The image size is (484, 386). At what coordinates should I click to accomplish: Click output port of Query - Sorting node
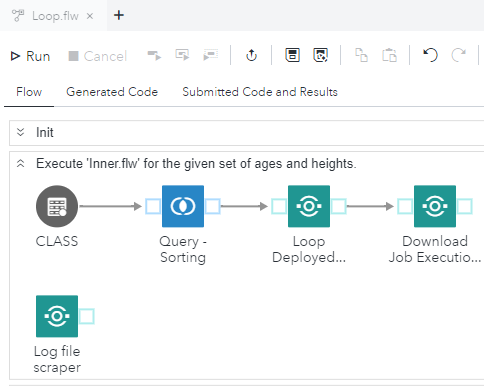coord(213,206)
